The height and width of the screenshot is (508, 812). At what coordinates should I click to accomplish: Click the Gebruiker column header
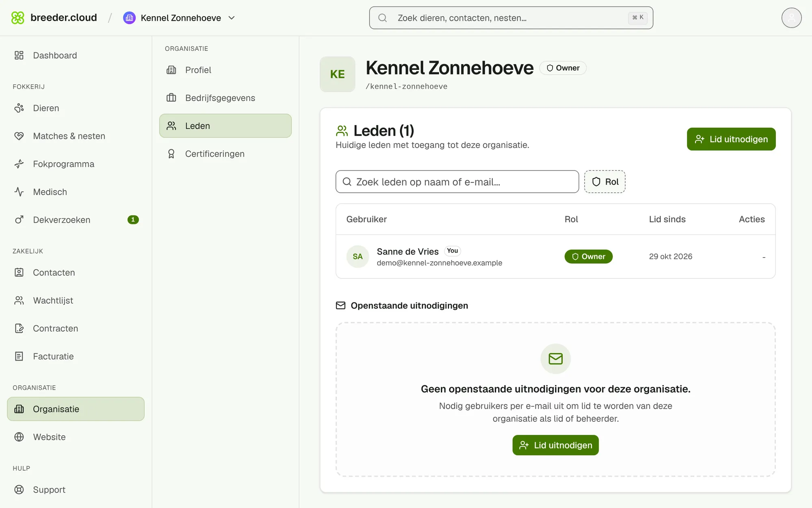pyautogui.click(x=367, y=219)
